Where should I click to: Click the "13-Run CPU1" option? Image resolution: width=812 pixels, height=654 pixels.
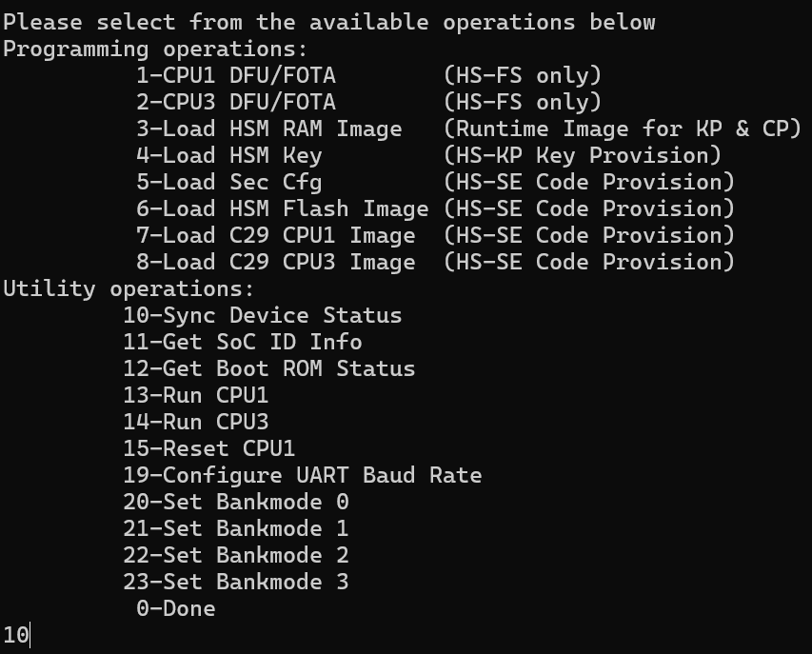click(195, 395)
